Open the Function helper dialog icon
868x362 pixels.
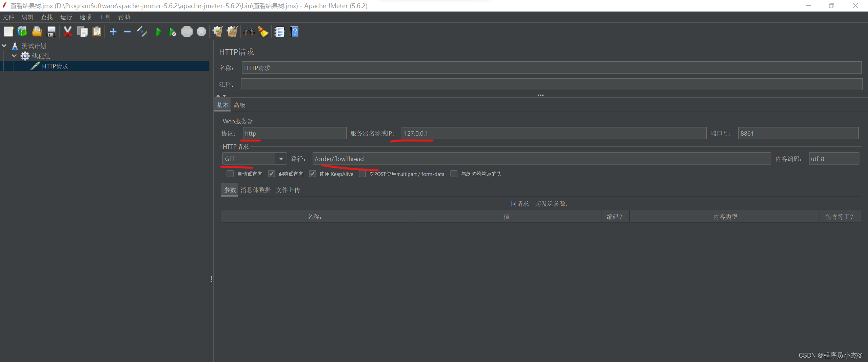[x=280, y=32]
